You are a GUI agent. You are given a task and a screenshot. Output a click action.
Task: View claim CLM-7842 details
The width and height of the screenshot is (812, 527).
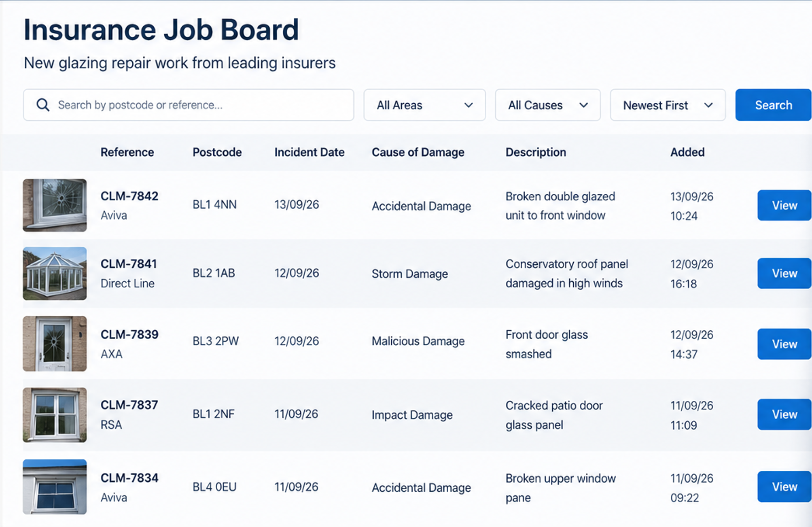(x=784, y=206)
